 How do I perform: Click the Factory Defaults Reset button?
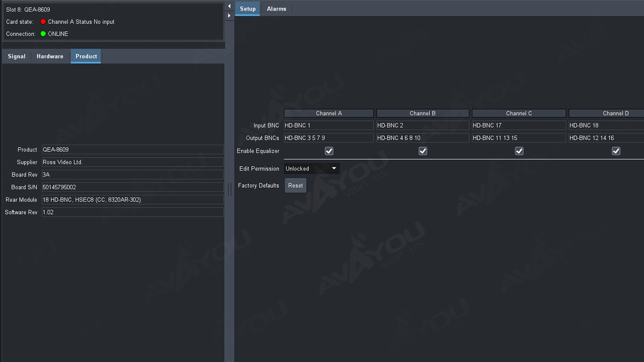click(x=296, y=186)
